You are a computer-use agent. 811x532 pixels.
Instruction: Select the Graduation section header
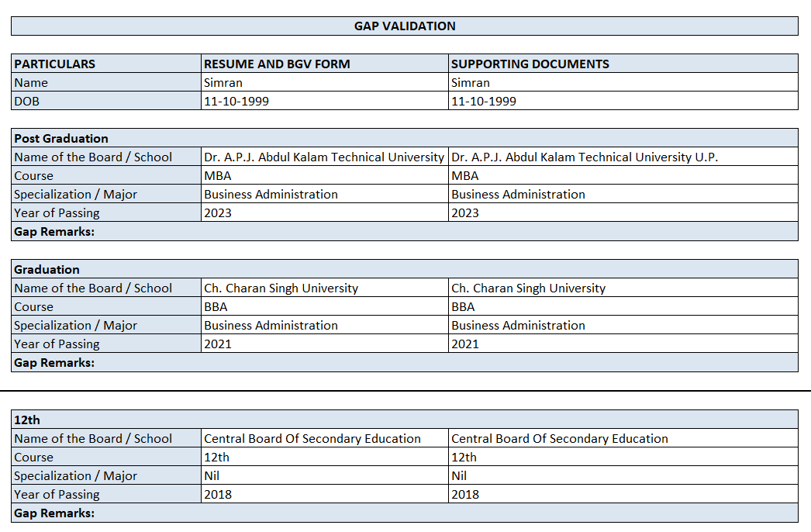(405, 269)
